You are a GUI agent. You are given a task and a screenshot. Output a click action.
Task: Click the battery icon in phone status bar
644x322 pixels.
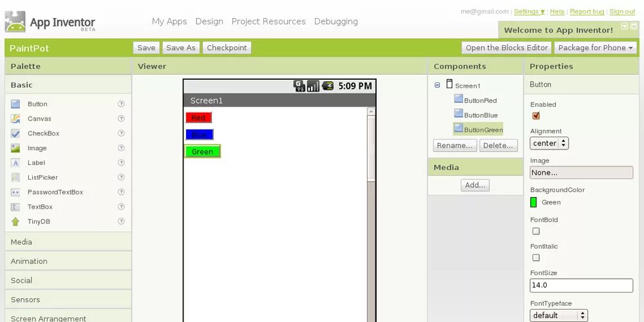(328, 86)
